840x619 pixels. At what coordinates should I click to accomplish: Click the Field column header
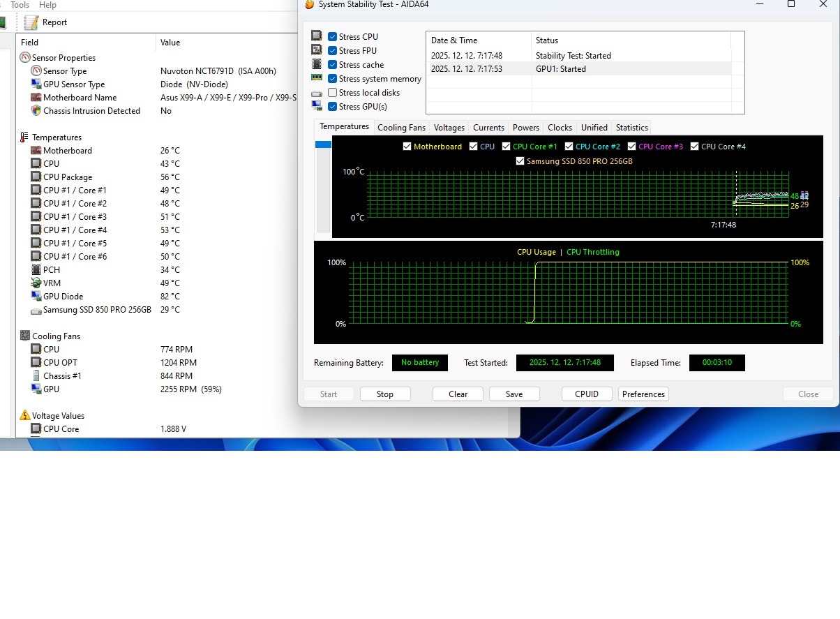click(x=87, y=43)
